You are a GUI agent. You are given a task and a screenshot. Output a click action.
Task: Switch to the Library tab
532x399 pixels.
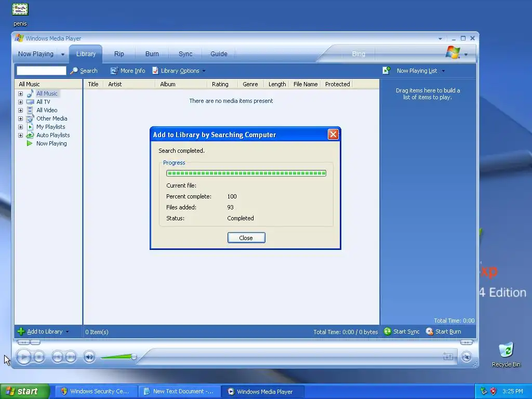[86, 54]
